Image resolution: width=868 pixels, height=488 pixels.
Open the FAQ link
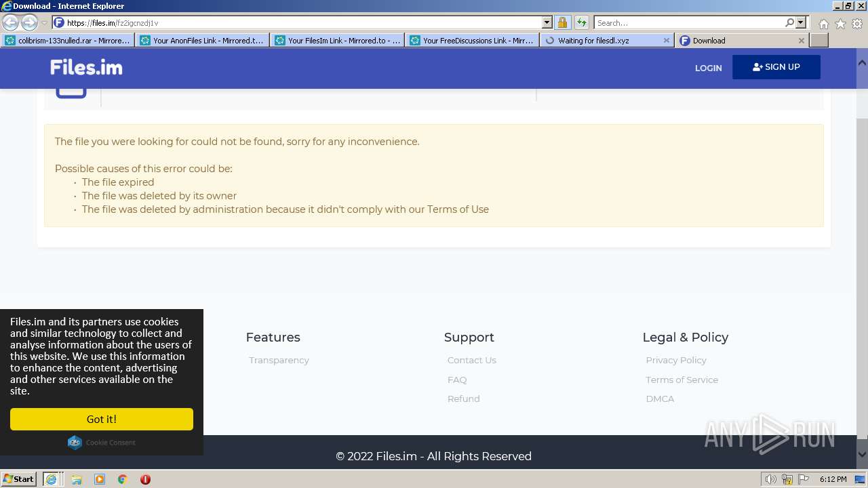[x=457, y=380]
